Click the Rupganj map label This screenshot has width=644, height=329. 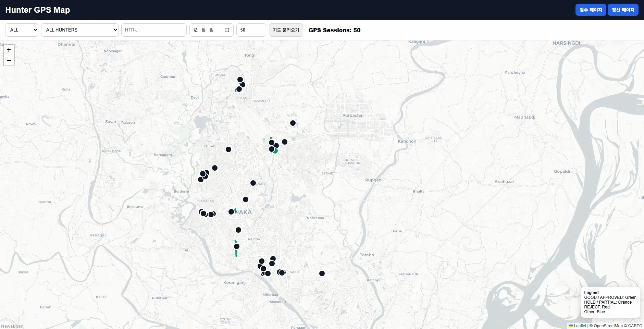click(x=374, y=180)
